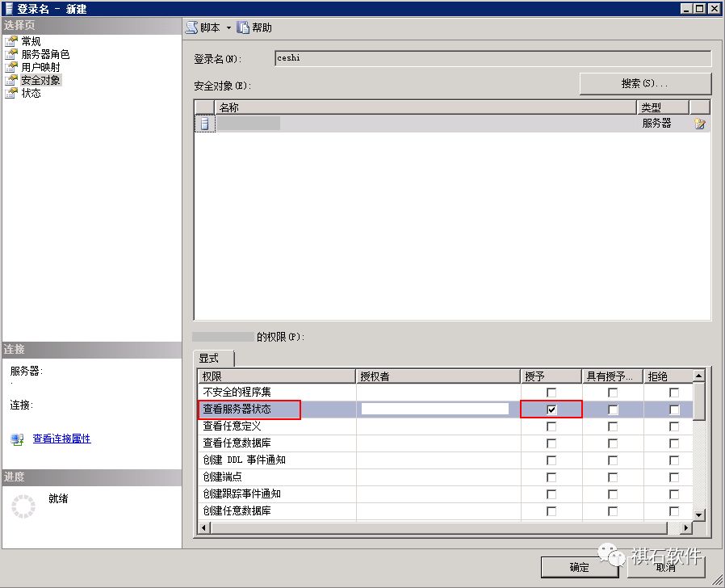Image resolution: width=725 pixels, height=588 pixels.
Task: Click the 搜索(S)... button
Action: pos(644,83)
